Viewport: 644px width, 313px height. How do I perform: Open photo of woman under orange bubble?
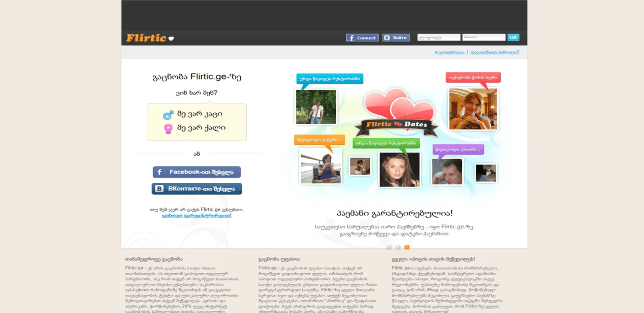pos(321,166)
